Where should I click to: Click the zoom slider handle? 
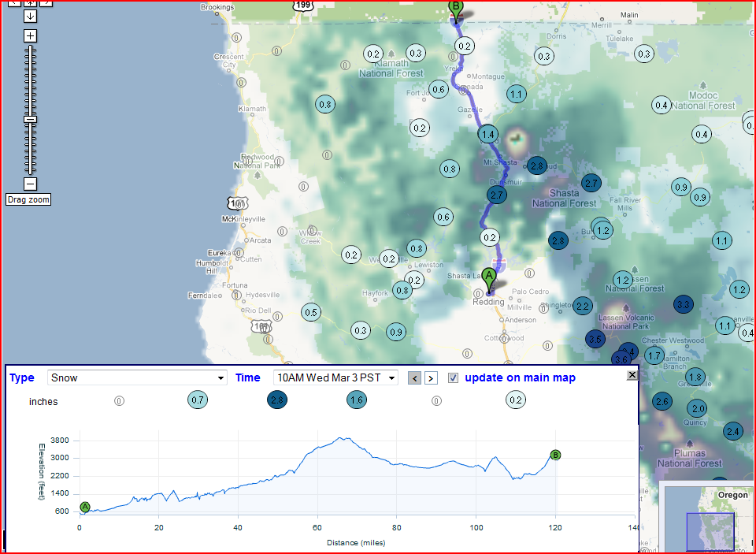click(30, 119)
